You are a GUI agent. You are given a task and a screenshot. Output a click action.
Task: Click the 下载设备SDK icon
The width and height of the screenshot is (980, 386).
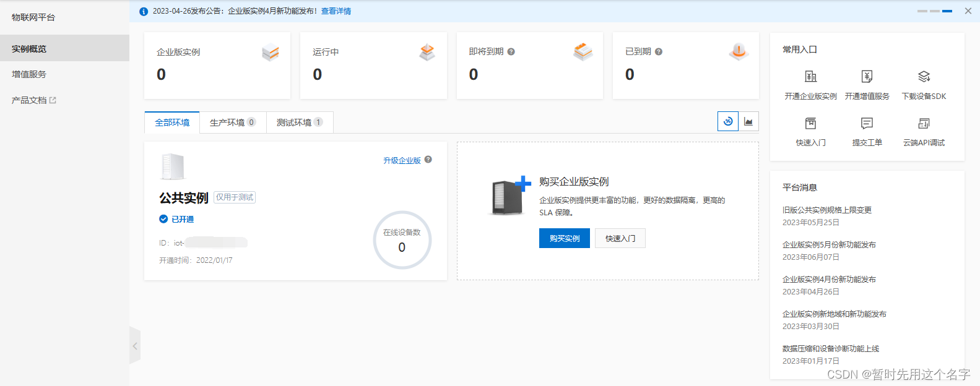click(924, 77)
